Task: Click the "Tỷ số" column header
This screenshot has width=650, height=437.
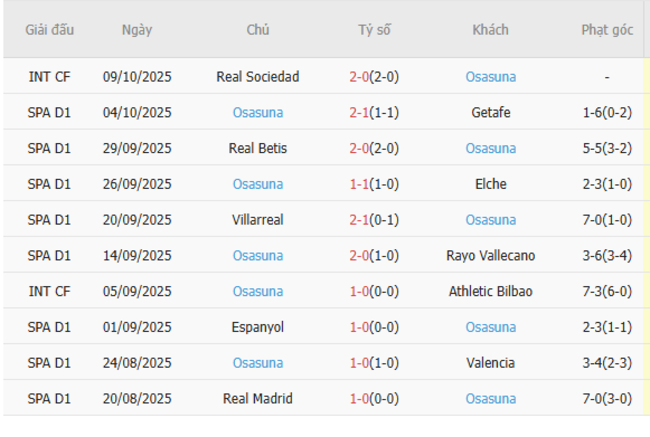Action: [x=374, y=30]
